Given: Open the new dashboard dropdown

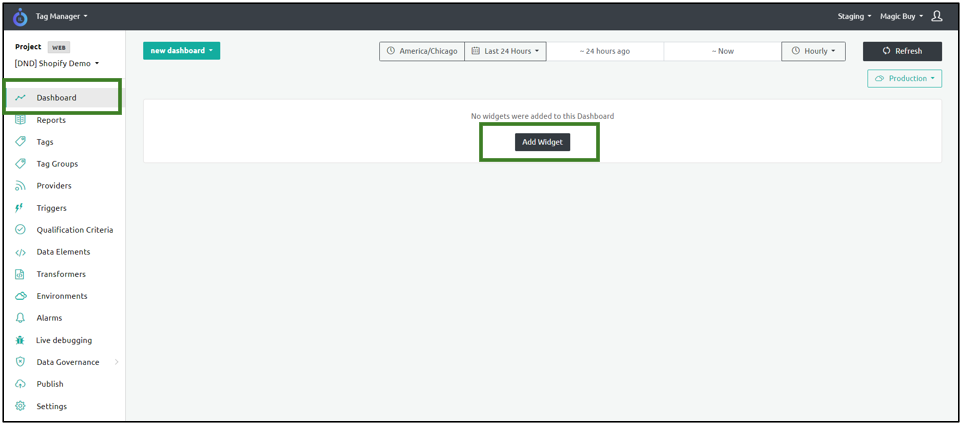Looking at the screenshot, I should [181, 51].
